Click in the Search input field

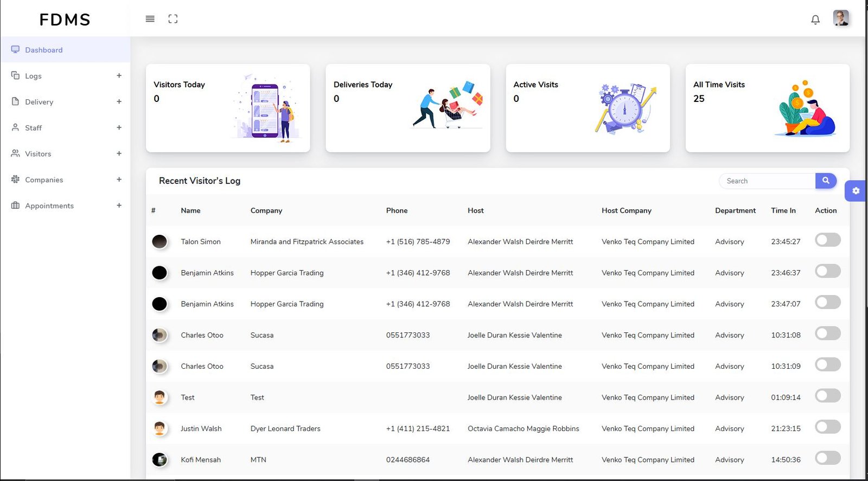(x=767, y=181)
